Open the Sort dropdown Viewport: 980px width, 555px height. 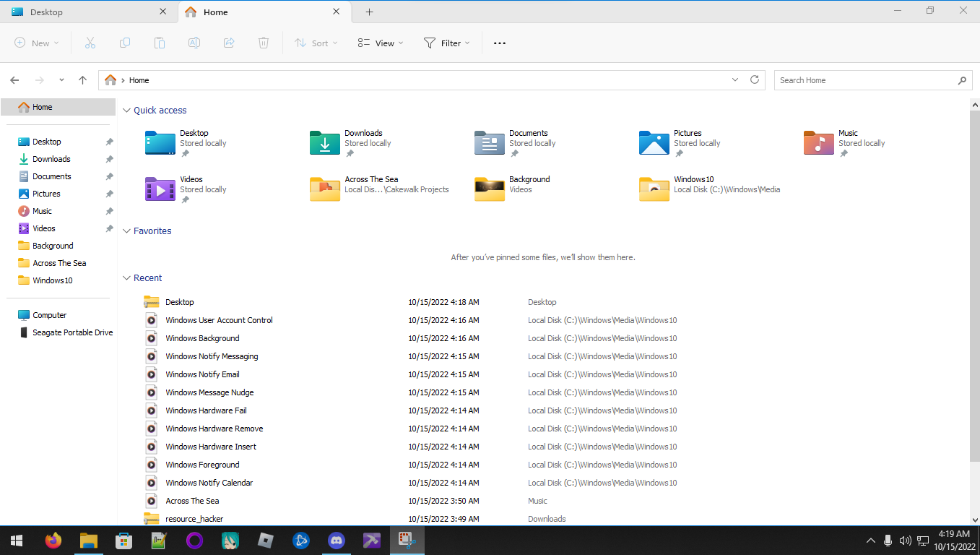(316, 43)
